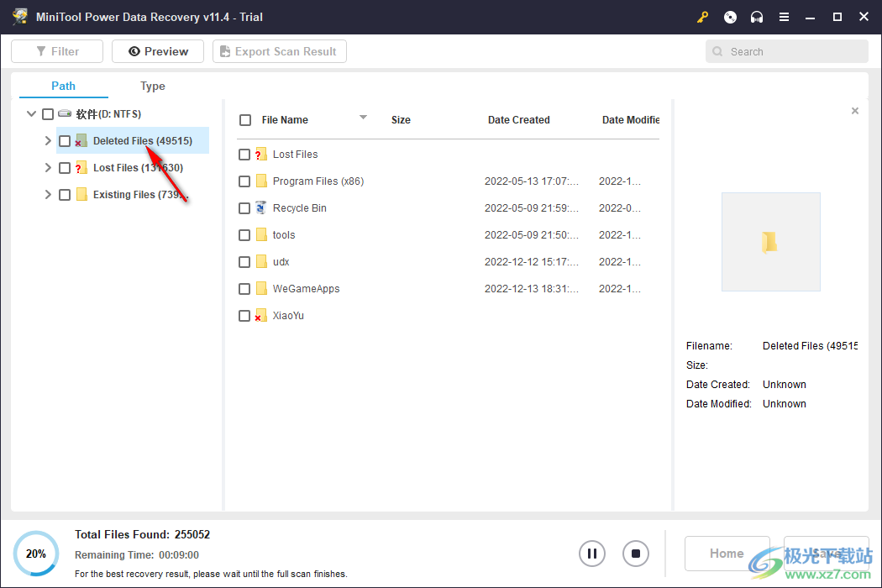The width and height of the screenshot is (882, 588).
Task: Check the Existing Files tree checkbox
Action: pyautogui.click(x=65, y=195)
